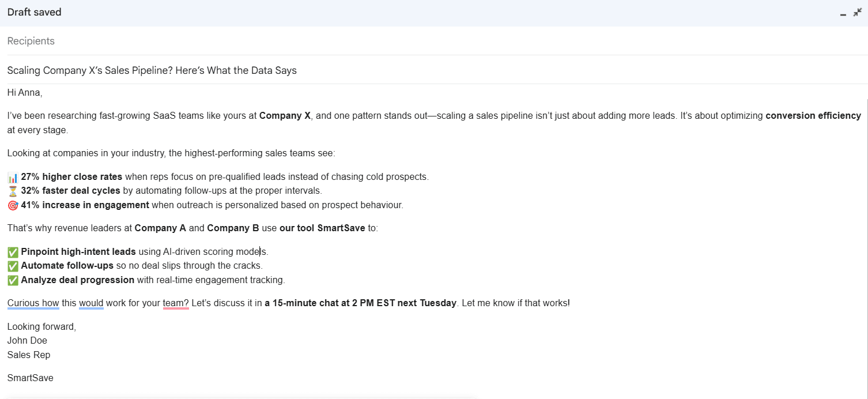
Task: Click Recipients to reveal the To field
Action: (x=31, y=40)
